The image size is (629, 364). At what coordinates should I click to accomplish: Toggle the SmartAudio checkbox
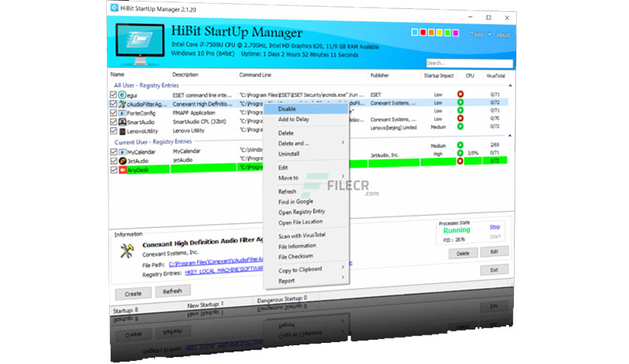click(x=114, y=122)
